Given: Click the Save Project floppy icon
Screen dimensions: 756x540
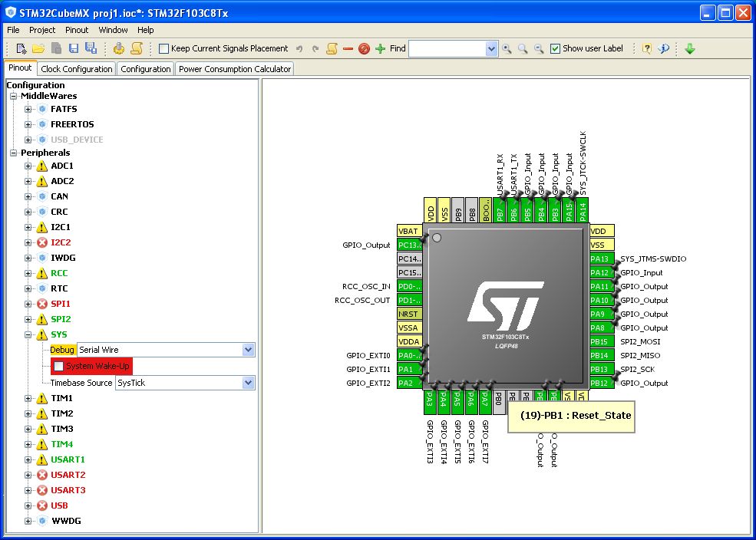Looking at the screenshot, I should (73, 48).
